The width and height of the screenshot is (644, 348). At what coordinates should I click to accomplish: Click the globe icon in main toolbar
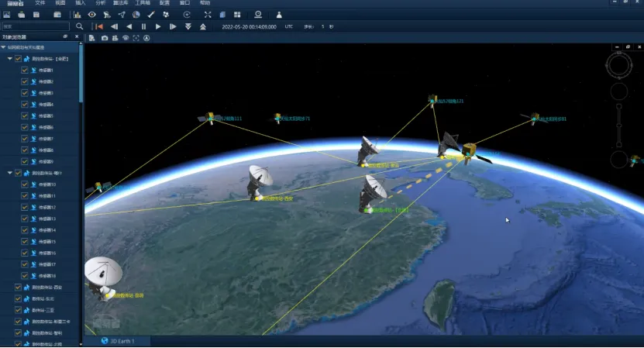coord(136,15)
